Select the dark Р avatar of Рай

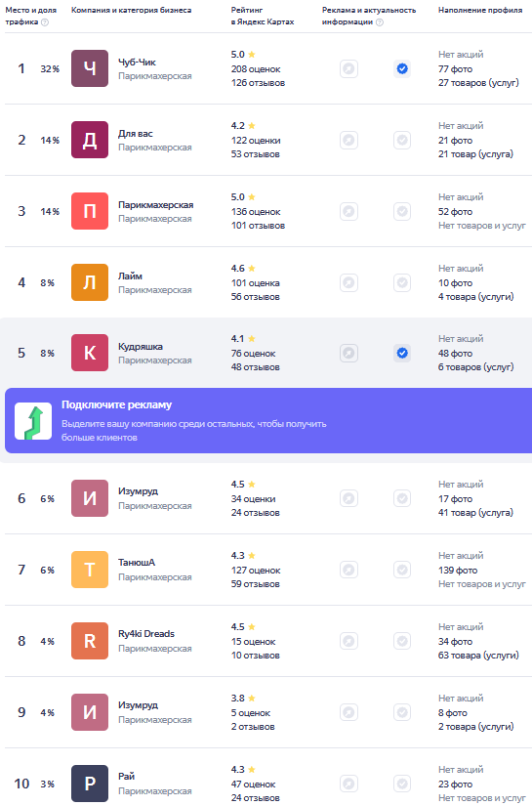[90, 784]
